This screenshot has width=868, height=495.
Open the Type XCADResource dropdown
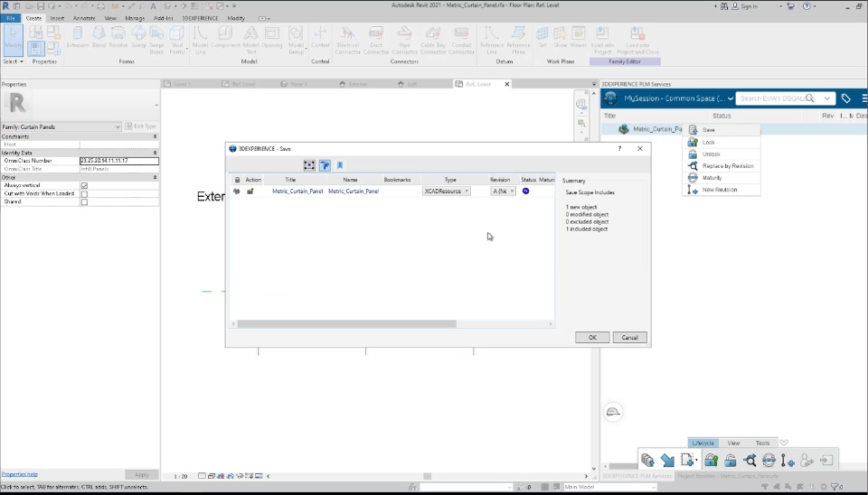446,191
